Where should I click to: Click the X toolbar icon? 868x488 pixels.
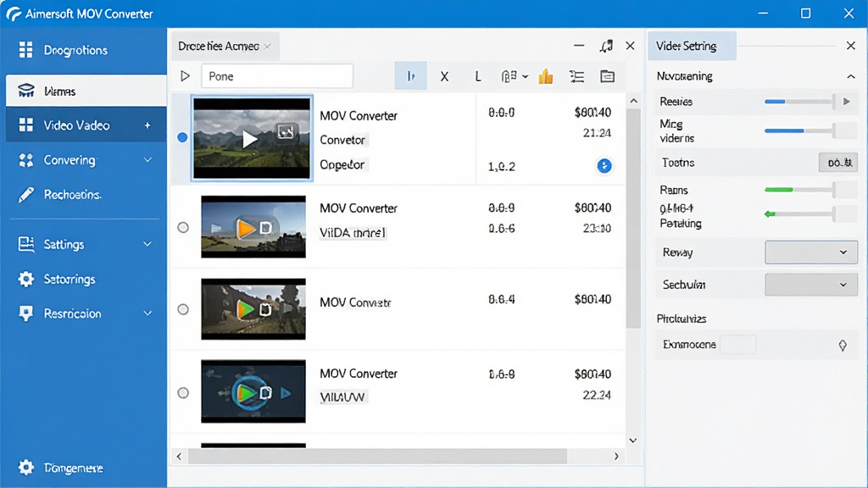pyautogui.click(x=444, y=76)
